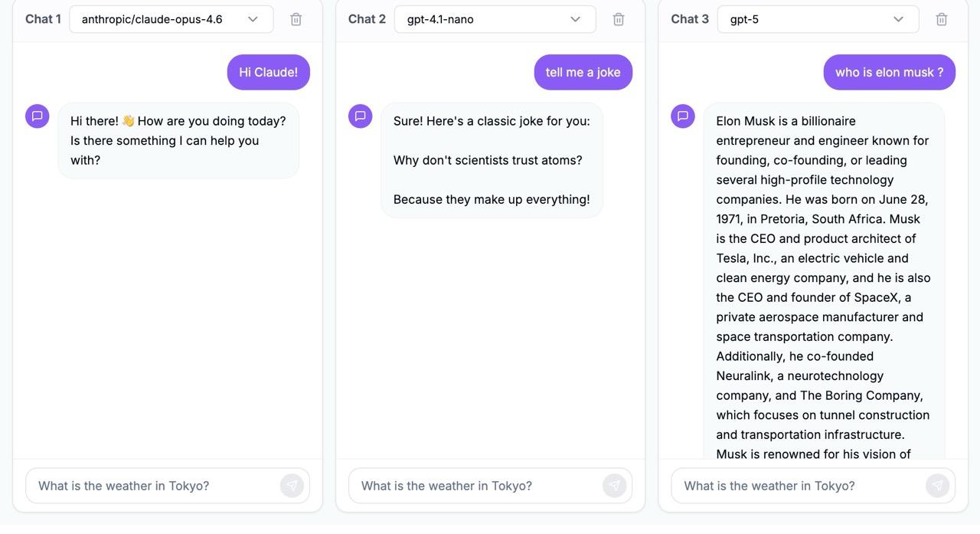Click the speech bubble avatar next to the joke
This screenshot has width=980, height=534.
359,116
